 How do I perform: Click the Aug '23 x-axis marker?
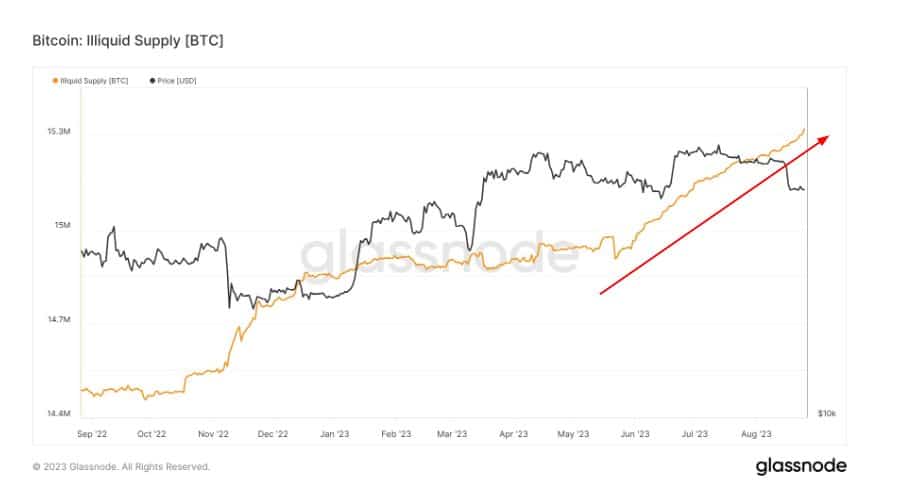[x=756, y=434]
